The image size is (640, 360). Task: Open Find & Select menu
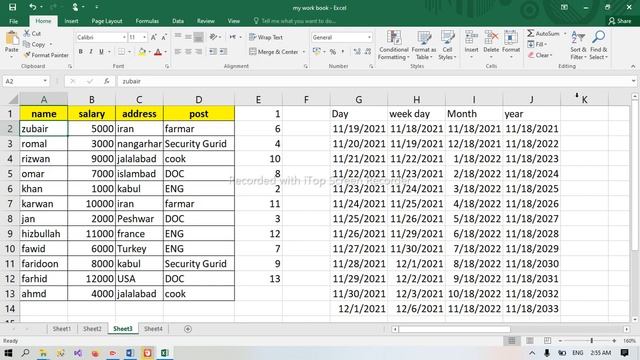598,45
